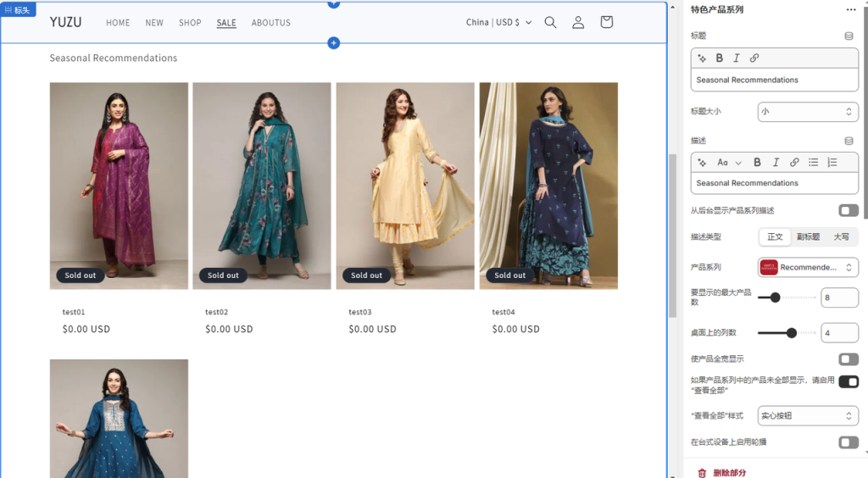Go to SHOP menu item
The image size is (868, 478).
190,23
